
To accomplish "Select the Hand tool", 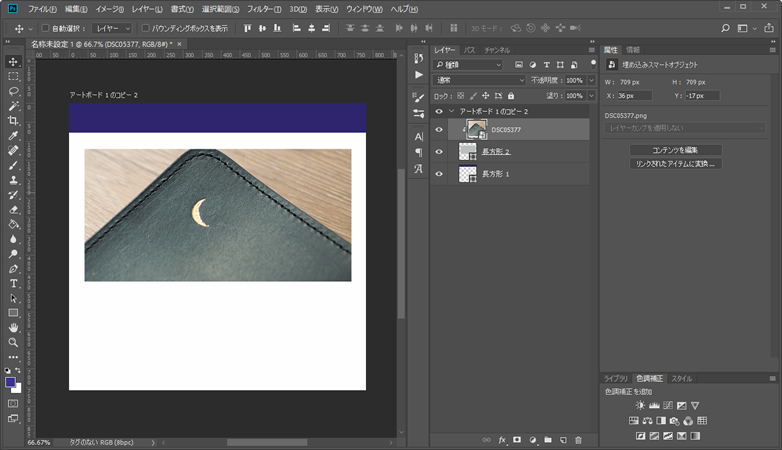I will tap(13, 328).
